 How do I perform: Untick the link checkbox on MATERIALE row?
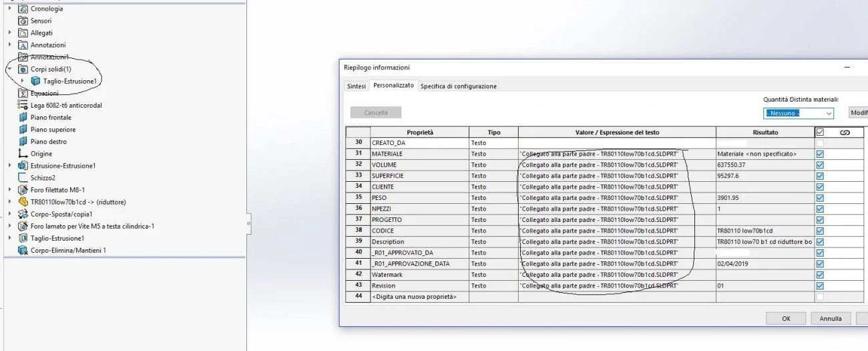820,154
